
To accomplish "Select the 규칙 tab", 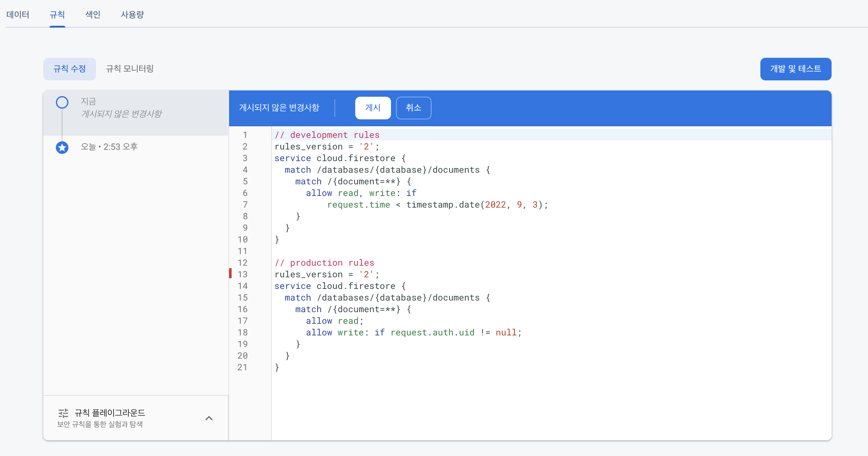I will (57, 14).
